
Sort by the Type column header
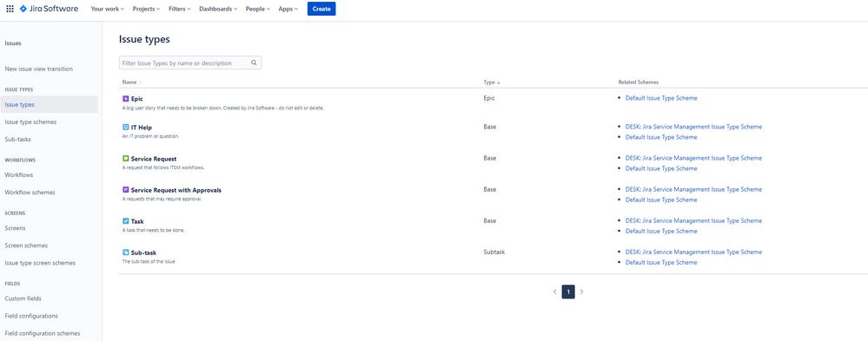click(492, 82)
